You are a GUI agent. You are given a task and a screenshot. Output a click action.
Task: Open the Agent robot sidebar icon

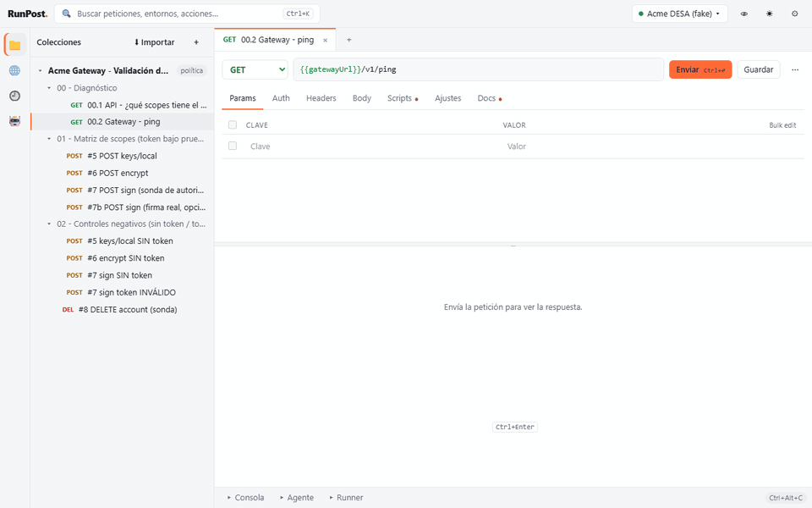(x=15, y=121)
